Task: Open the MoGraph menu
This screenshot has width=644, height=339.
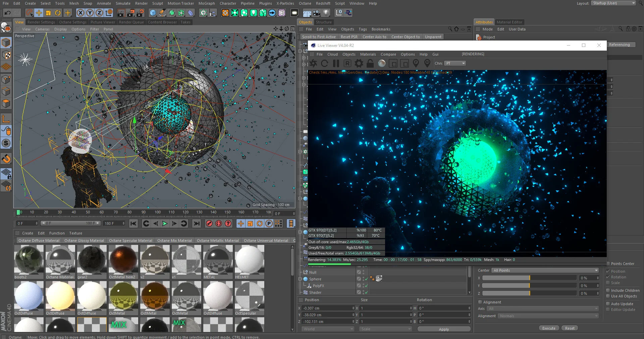Action: tap(206, 3)
